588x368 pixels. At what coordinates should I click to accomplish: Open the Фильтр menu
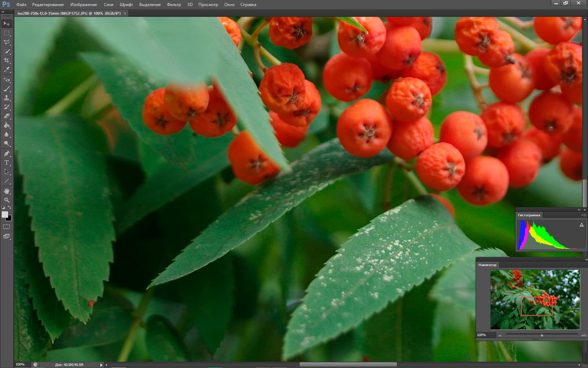point(174,5)
